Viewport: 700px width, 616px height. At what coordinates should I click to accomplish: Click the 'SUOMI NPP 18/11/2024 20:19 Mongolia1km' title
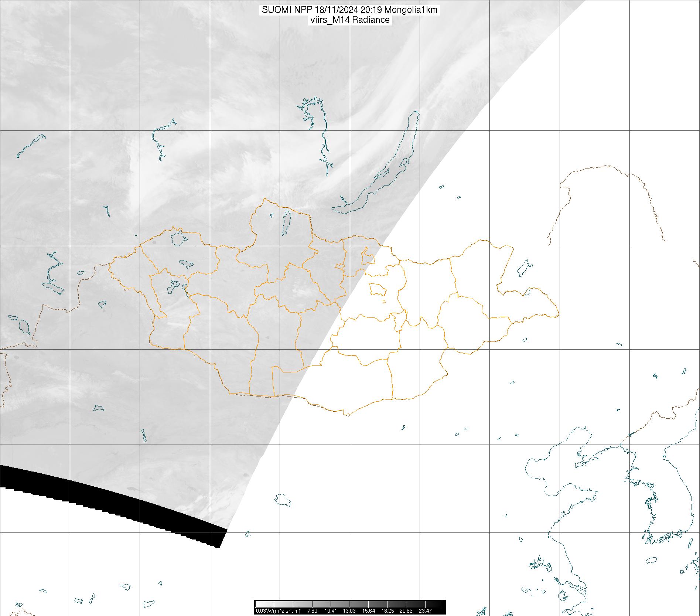coord(349,10)
